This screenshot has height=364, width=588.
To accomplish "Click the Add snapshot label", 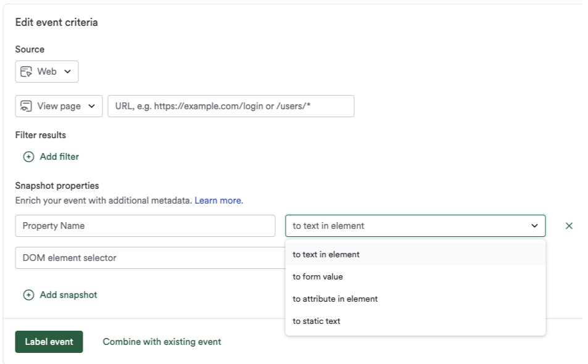I will 68,295.
